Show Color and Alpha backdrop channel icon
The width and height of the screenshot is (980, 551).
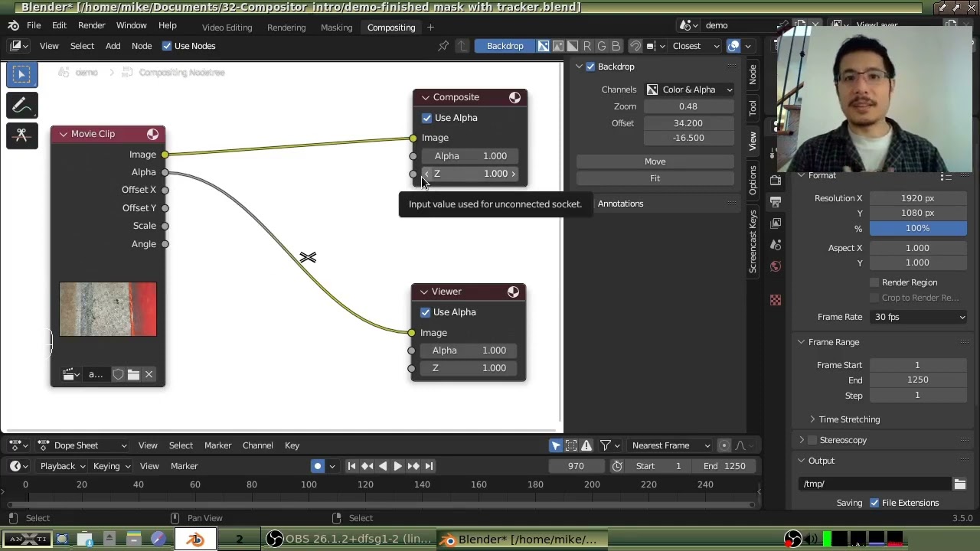[544, 46]
